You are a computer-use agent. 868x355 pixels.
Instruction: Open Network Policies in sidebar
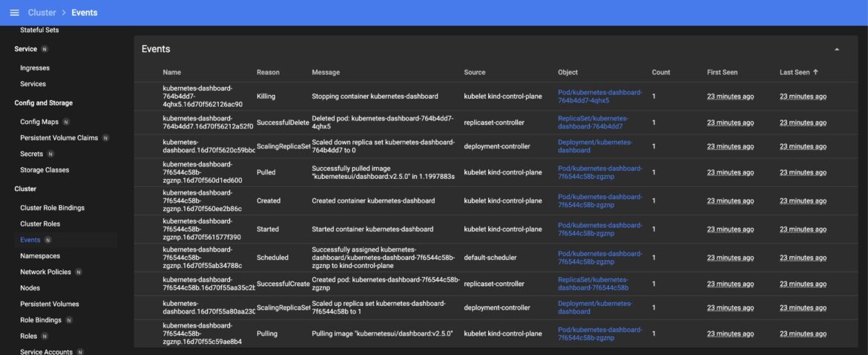(x=45, y=272)
